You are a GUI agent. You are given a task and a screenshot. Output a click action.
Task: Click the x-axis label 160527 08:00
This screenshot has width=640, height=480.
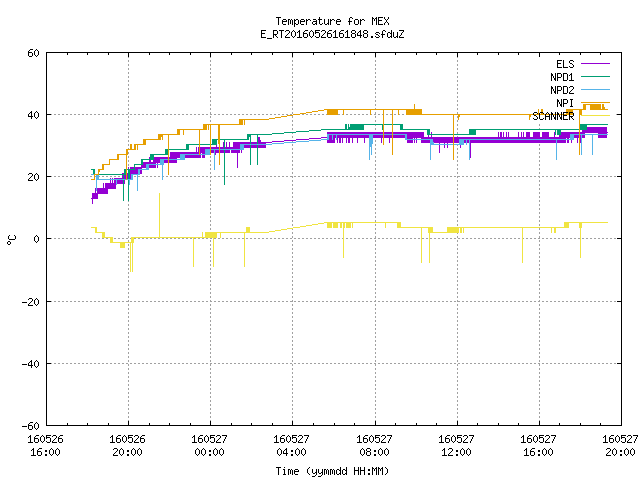click(374, 446)
